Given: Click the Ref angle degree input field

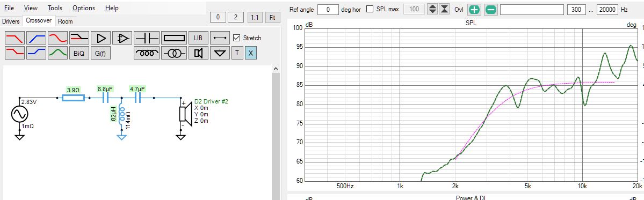Looking at the screenshot, I should coord(328,9).
